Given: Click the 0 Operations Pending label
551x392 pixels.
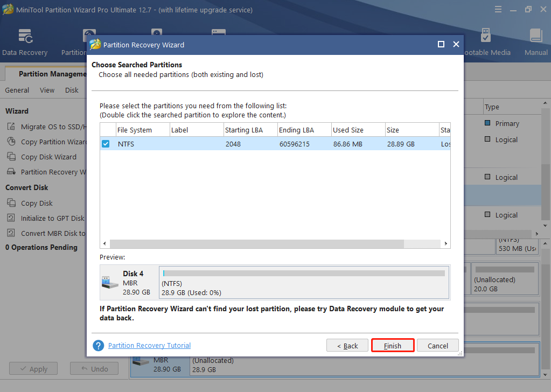Looking at the screenshot, I should click(x=41, y=247).
